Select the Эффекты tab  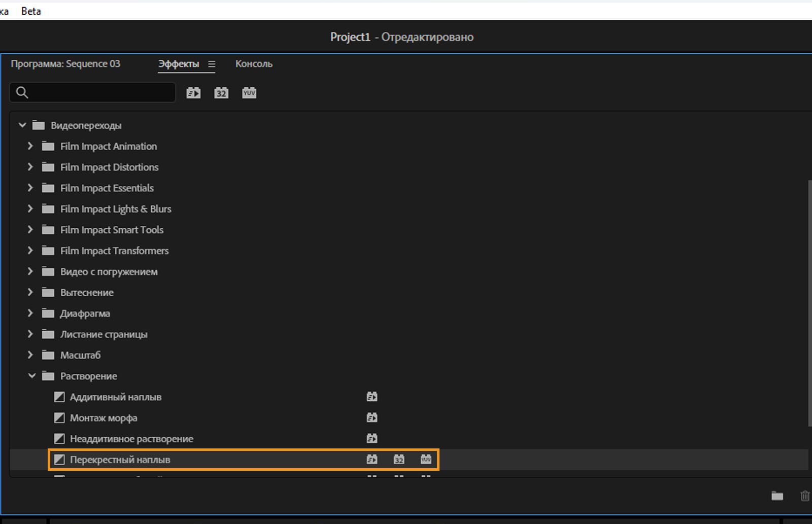179,64
